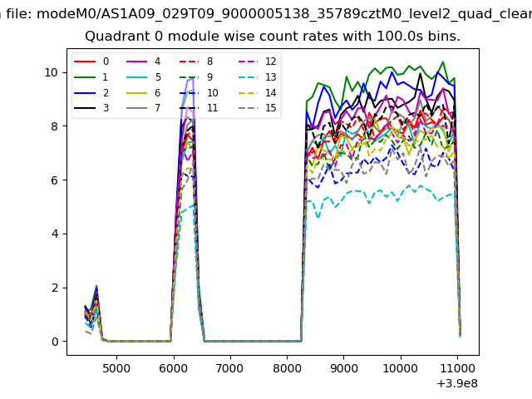Click the x-axis tick label 5000
The height and width of the screenshot is (399, 532).
[116, 367]
